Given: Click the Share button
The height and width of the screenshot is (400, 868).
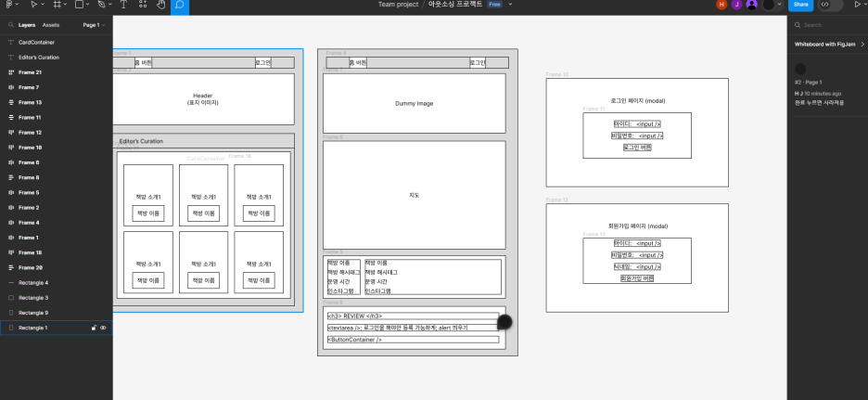Looking at the screenshot, I should point(800,5).
